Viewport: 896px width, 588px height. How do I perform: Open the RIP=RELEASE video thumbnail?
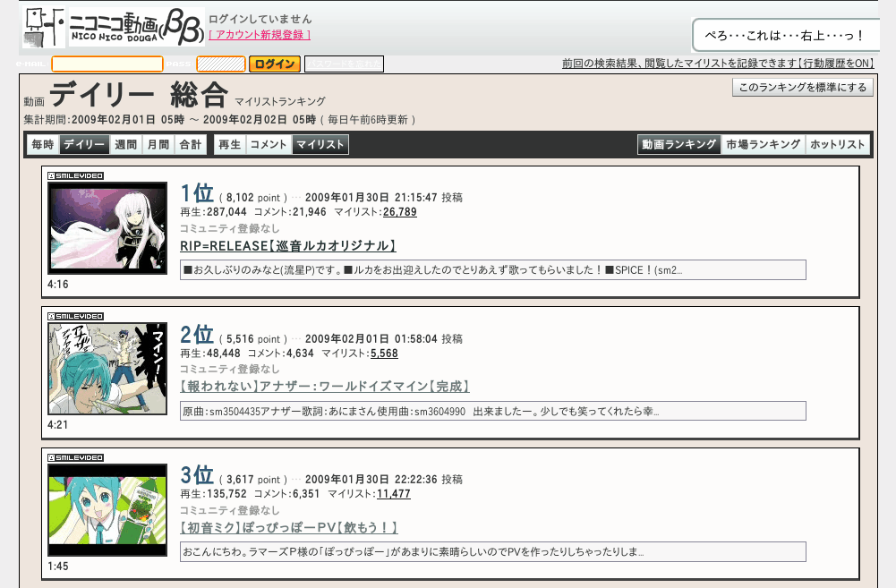tap(107, 228)
